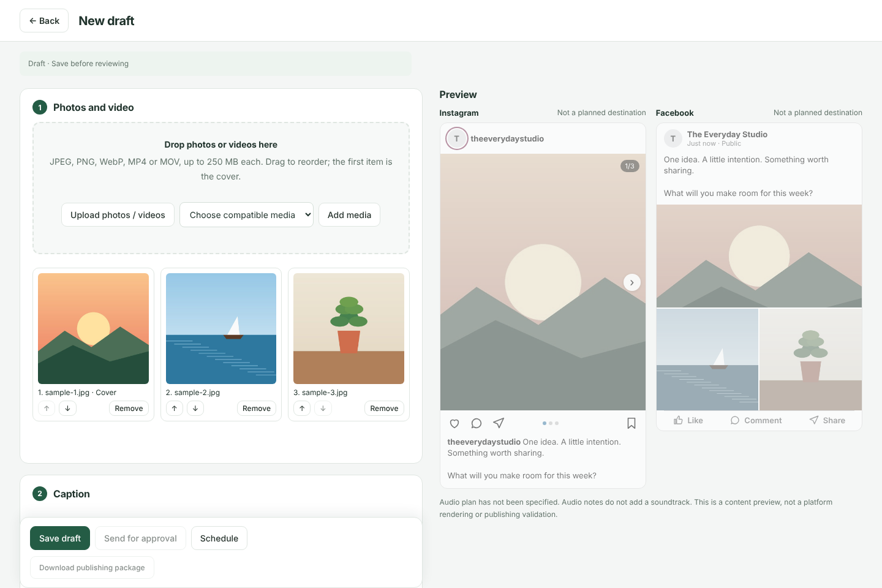882x588 pixels.
Task: Click the 'Draft · Save before reviewing' status
Action: 78,64
